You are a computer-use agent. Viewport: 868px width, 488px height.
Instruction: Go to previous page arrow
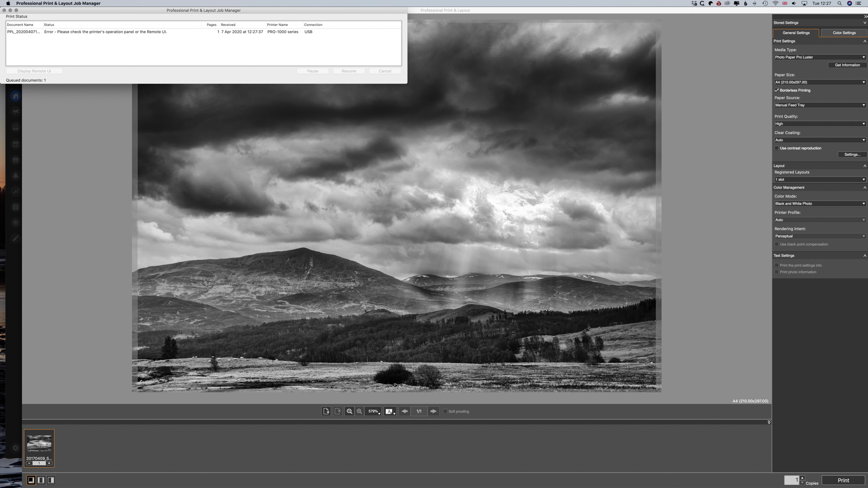[405, 411]
